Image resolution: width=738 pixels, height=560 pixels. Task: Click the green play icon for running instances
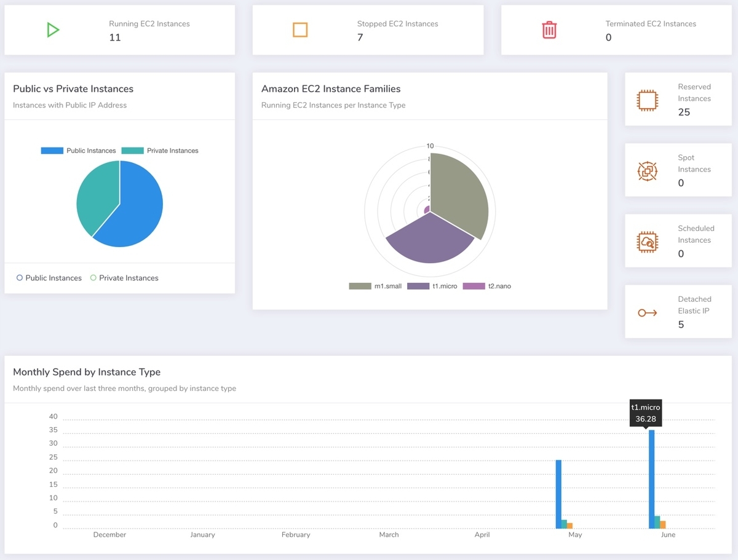pyautogui.click(x=54, y=30)
